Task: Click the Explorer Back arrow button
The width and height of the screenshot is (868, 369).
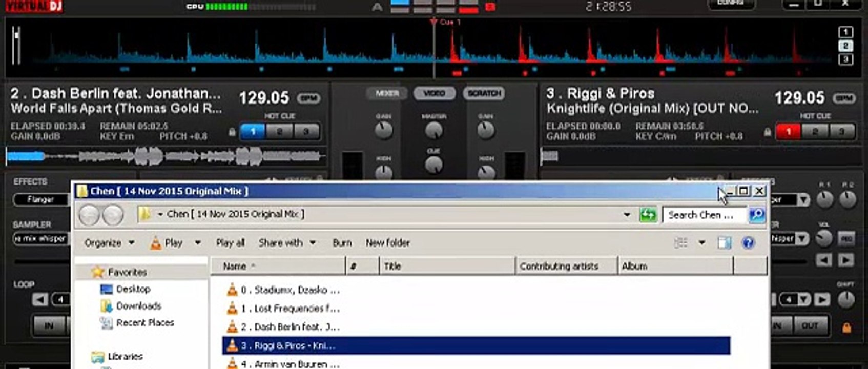Action: (x=88, y=215)
